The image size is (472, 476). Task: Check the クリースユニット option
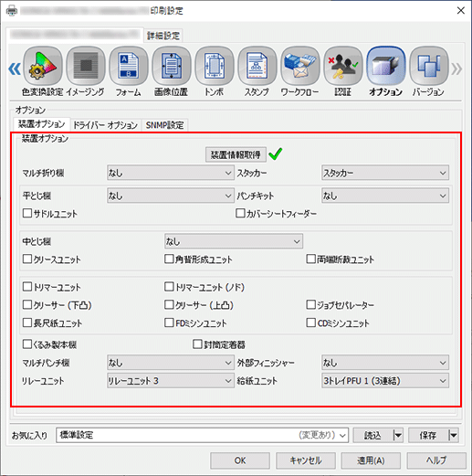click(x=27, y=259)
